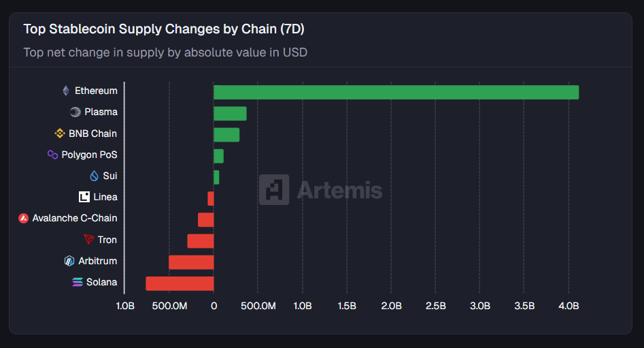The image size is (644, 348).
Task: Click the Polygon PoS logo icon
Action: [x=52, y=155]
